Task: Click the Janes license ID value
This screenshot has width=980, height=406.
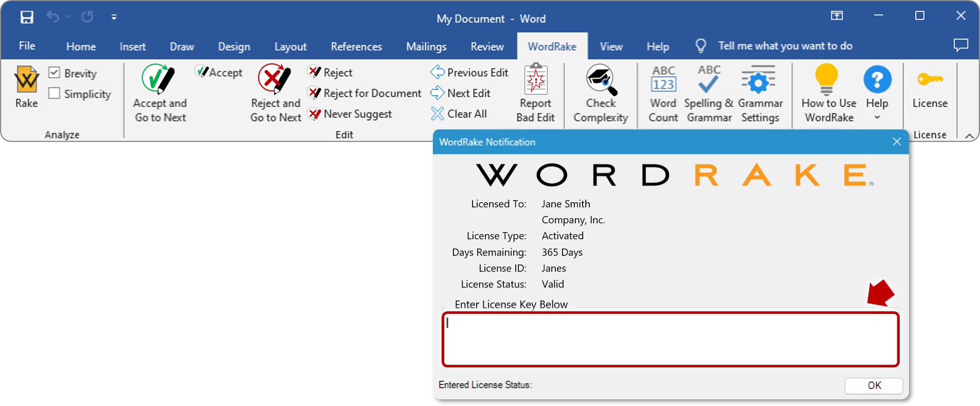Action: point(554,268)
